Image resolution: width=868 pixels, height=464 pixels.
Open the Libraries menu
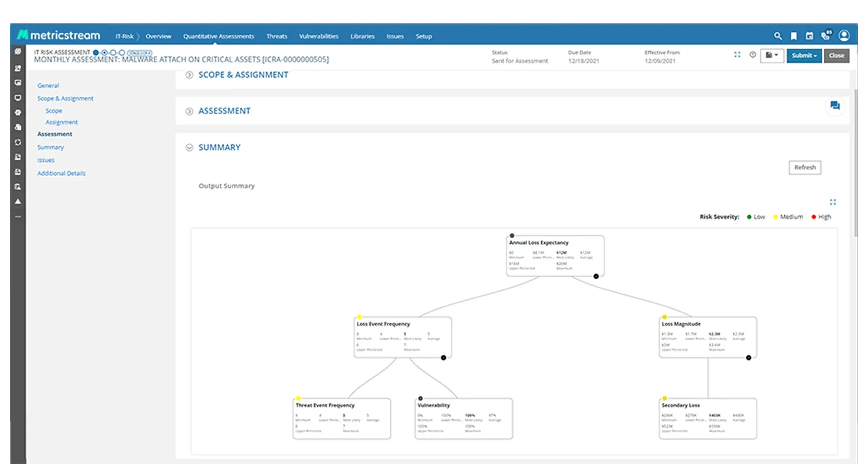[x=362, y=36]
